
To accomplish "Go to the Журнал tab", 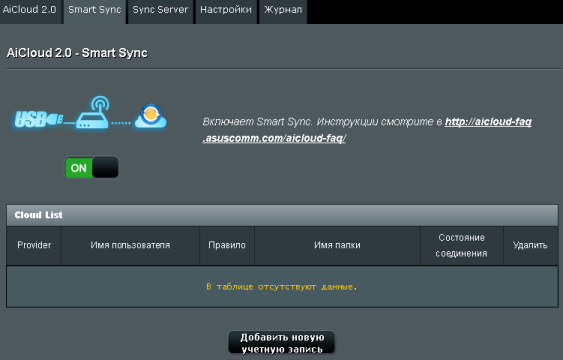I will click(x=283, y=11).
